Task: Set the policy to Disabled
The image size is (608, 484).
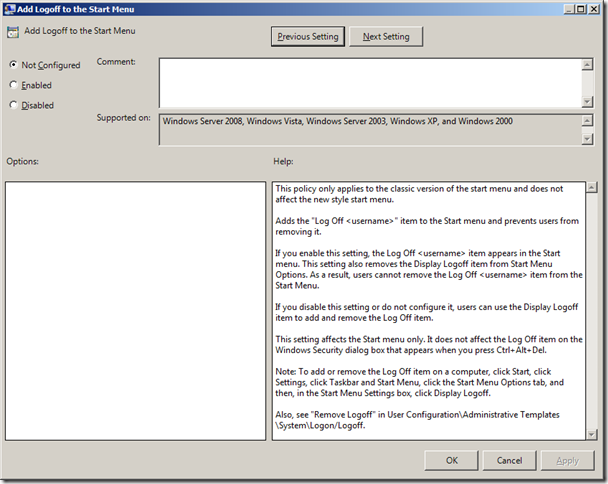Action: tap(13, 105)
